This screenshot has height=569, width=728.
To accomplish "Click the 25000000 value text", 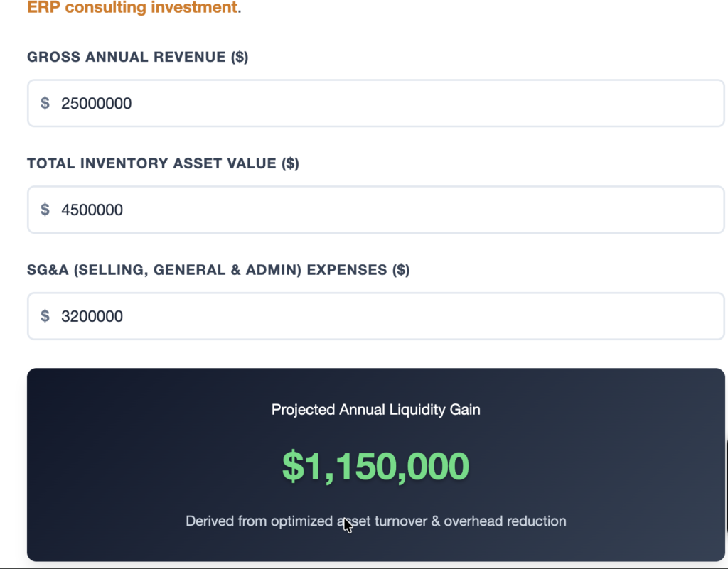I will click(x=96, y=103).
